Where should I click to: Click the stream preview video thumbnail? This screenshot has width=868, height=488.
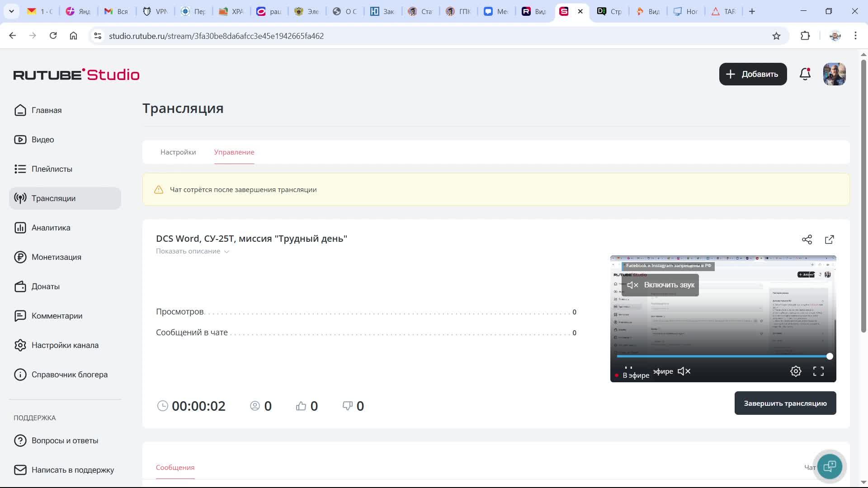tap(723, 319)
